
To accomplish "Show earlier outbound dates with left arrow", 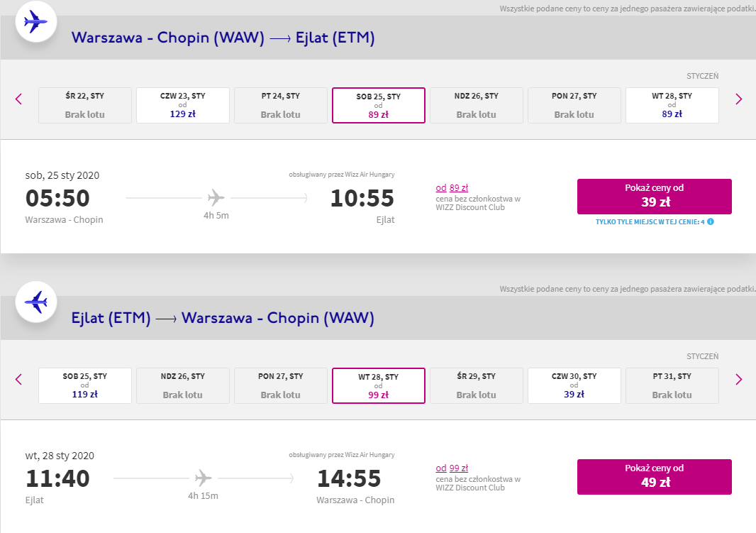I will pos(19,99).
